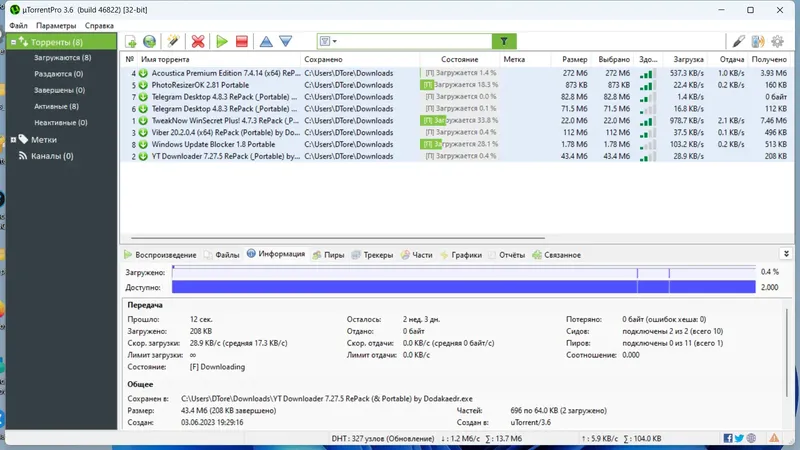Click the antenna icon in top-right toolbar
The image size is (800, 450).
point(738,41)
